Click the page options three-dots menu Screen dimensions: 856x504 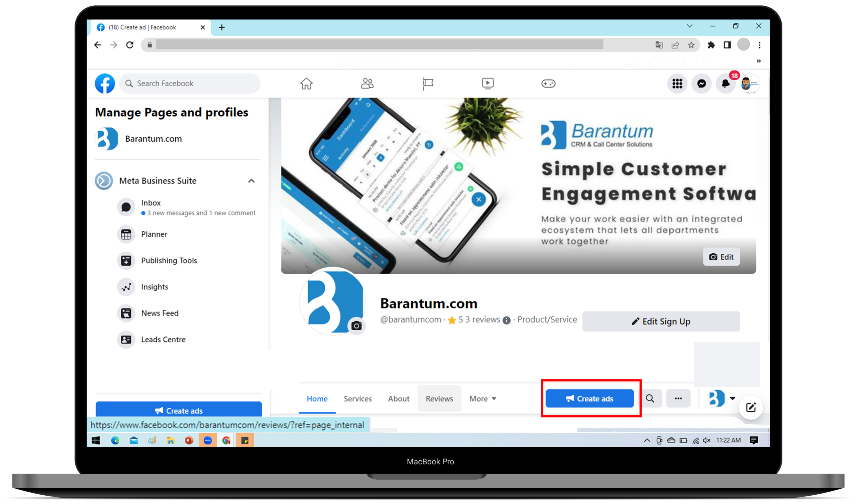678,398
